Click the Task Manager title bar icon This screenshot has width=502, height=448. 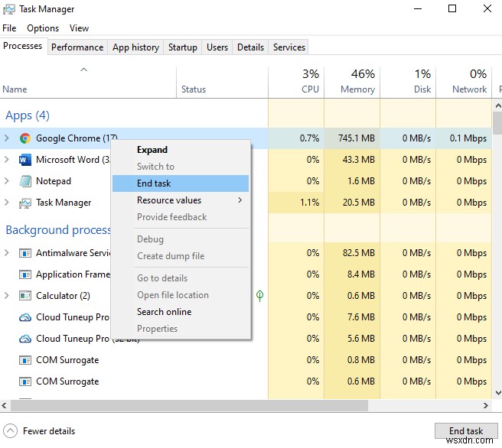click(8, 9)
